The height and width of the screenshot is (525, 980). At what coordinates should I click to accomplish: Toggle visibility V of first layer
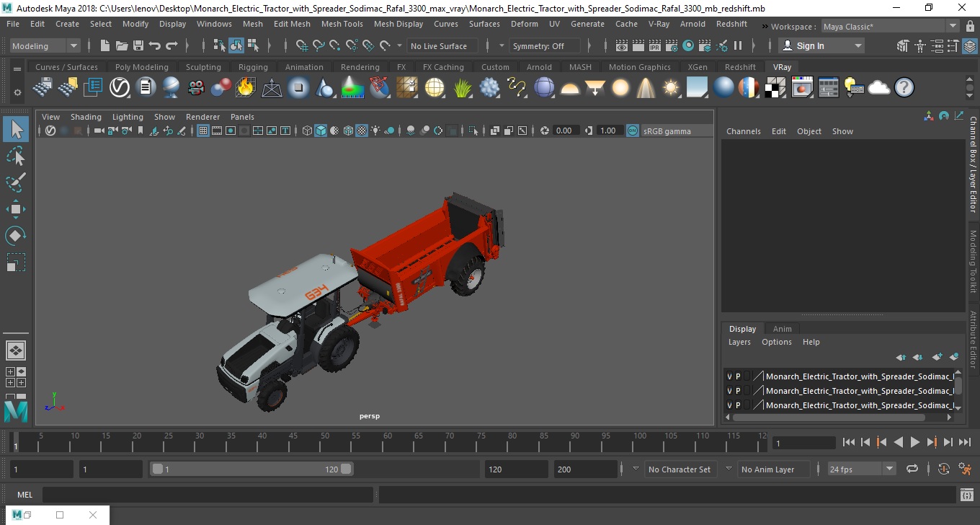[729, 376]
